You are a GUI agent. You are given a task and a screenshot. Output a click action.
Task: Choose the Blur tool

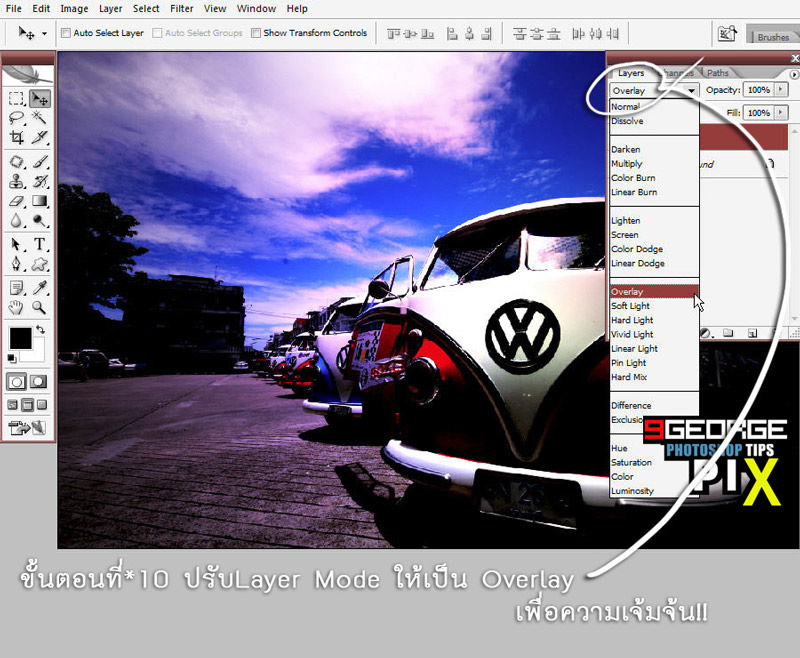16,220
